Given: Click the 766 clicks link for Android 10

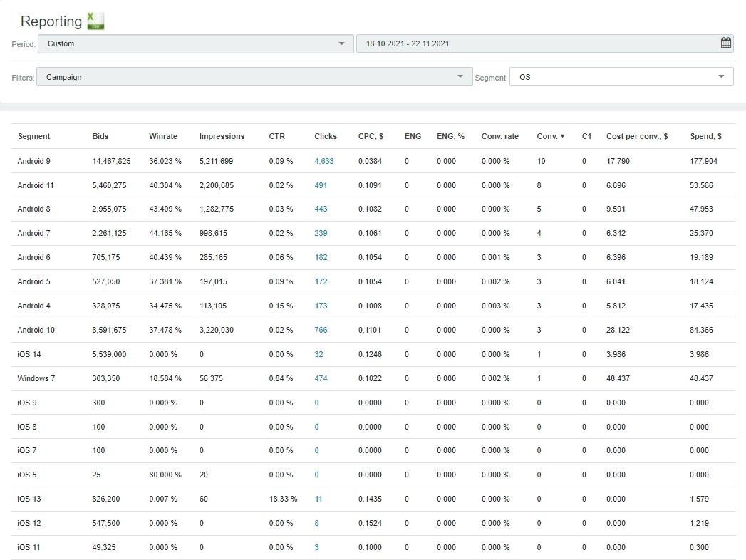Looking at the screenshot, I should click(x=321, y=330).
